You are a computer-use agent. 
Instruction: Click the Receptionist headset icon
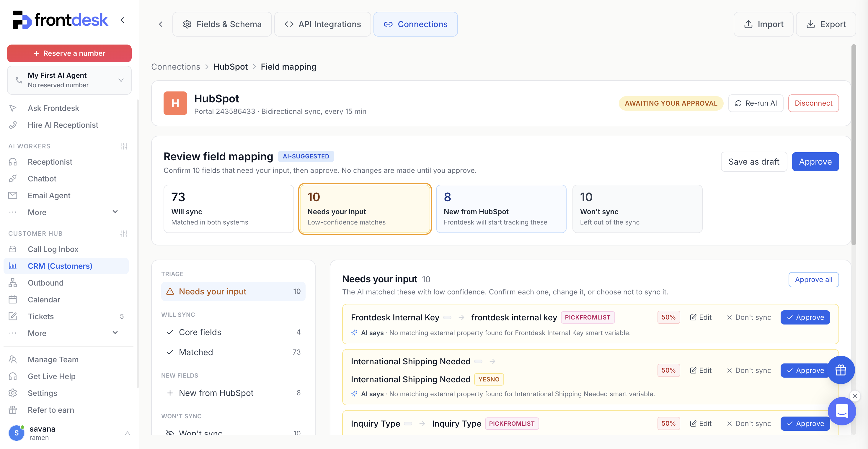[x=13, y=162]
